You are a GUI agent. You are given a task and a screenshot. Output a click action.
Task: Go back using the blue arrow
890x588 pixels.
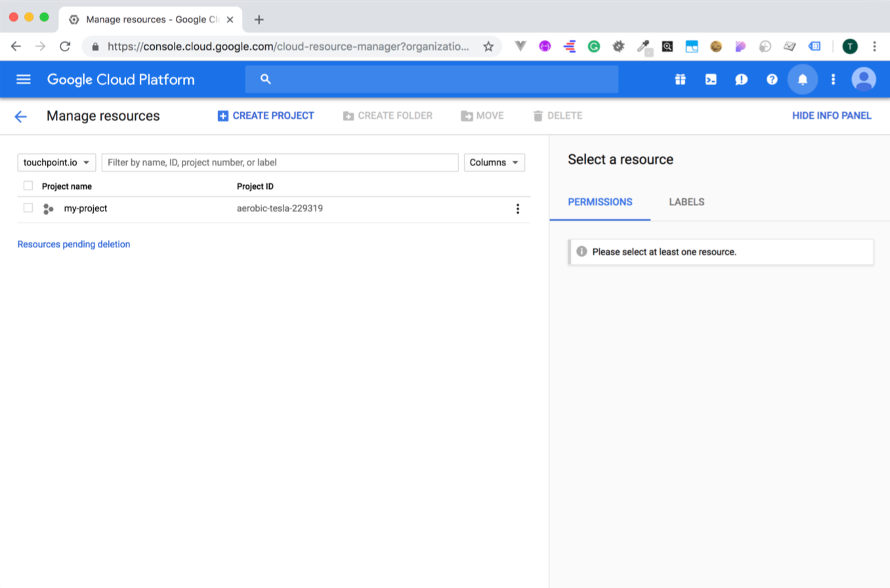(20, 116)
